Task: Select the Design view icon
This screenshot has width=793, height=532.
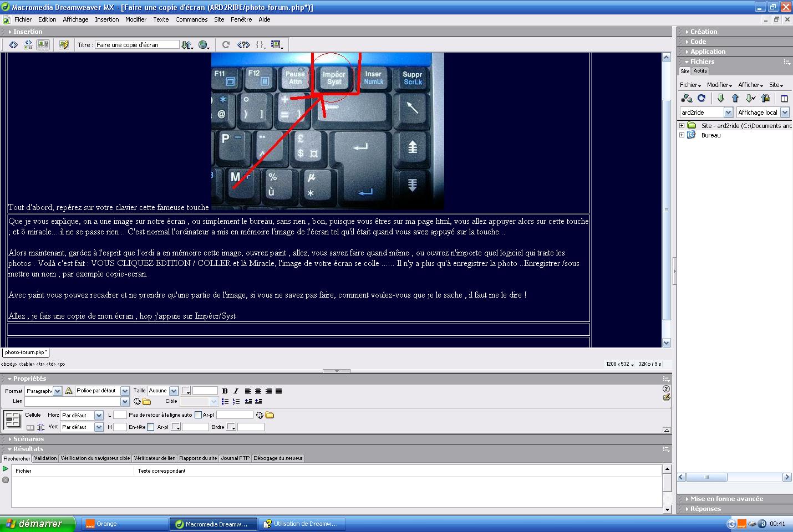Action: tap(43, 45)
